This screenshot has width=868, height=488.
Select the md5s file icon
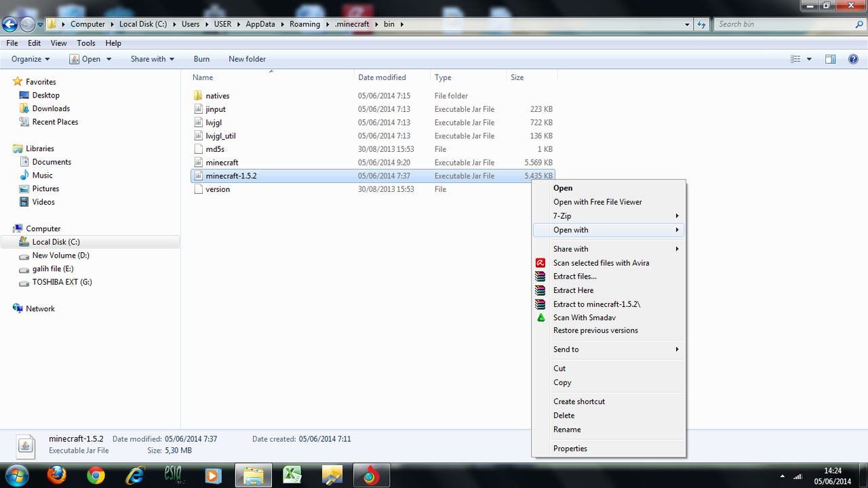click(198, 149)
